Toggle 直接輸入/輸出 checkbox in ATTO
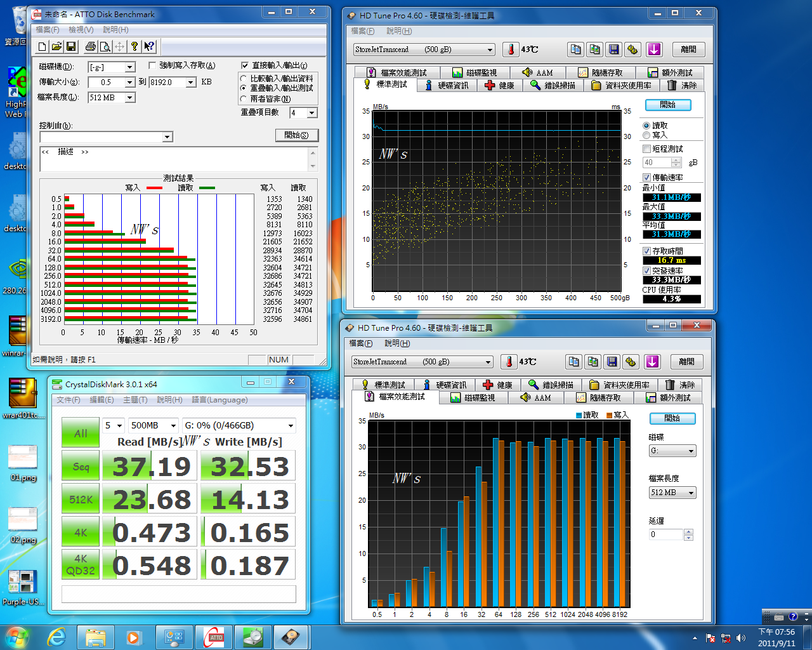Image resolution: width=812 pixels, height=650 pixels. tap(245, 65)
